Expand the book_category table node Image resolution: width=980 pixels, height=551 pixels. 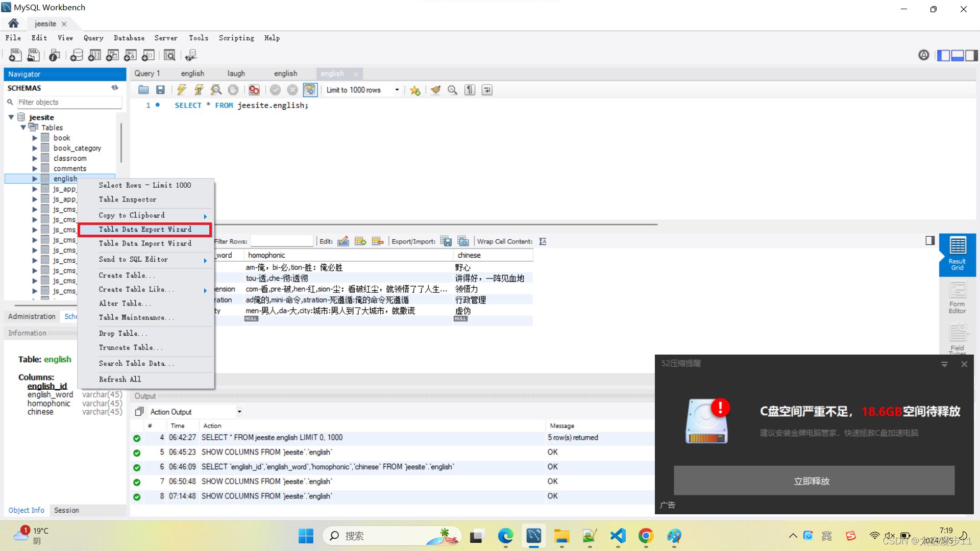coord(34,148)
